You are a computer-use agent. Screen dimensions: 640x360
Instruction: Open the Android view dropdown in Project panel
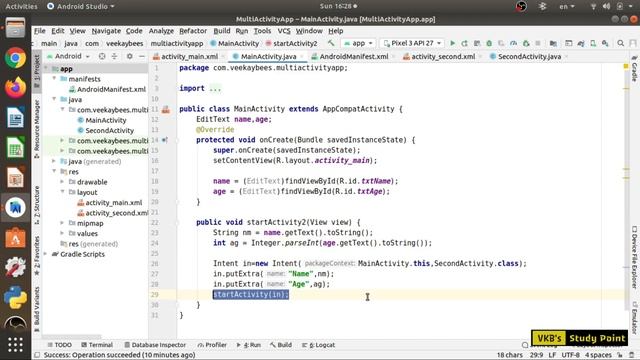point(68,56)
